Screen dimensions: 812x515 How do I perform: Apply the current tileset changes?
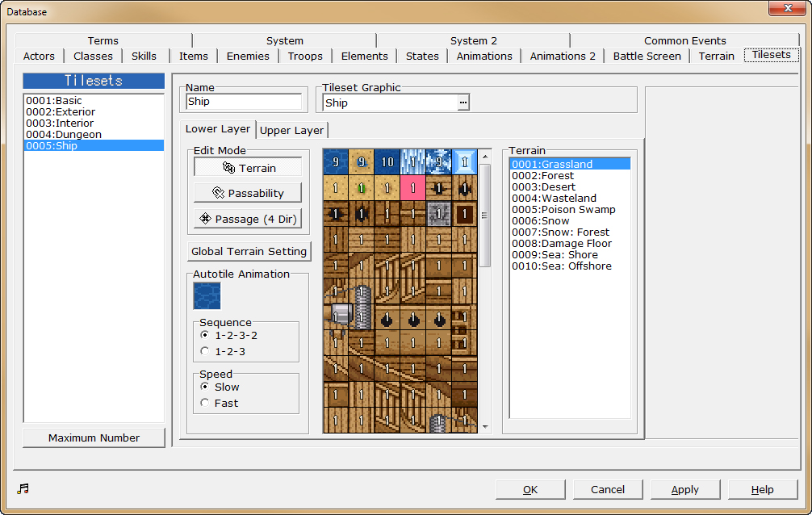pos(684,489)
